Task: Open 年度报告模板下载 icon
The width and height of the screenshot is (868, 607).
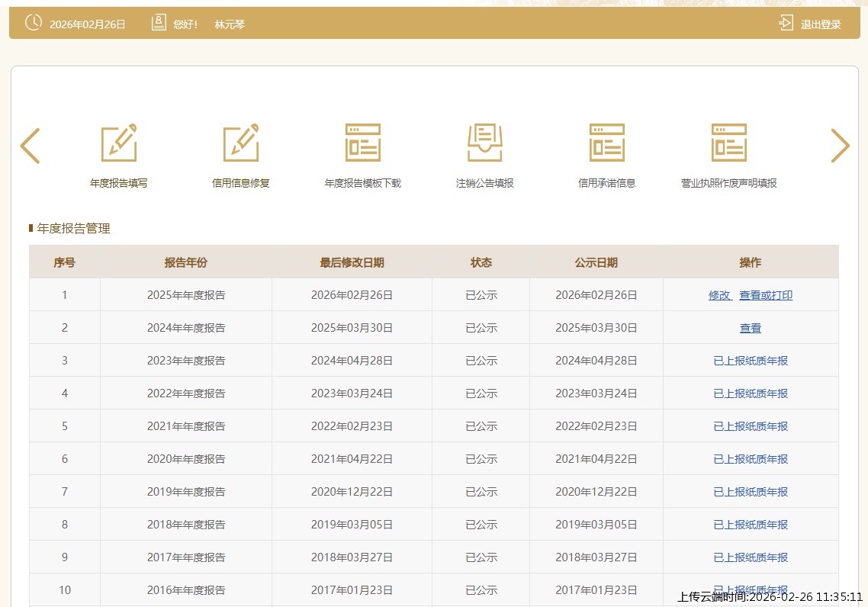Action: 363,143
